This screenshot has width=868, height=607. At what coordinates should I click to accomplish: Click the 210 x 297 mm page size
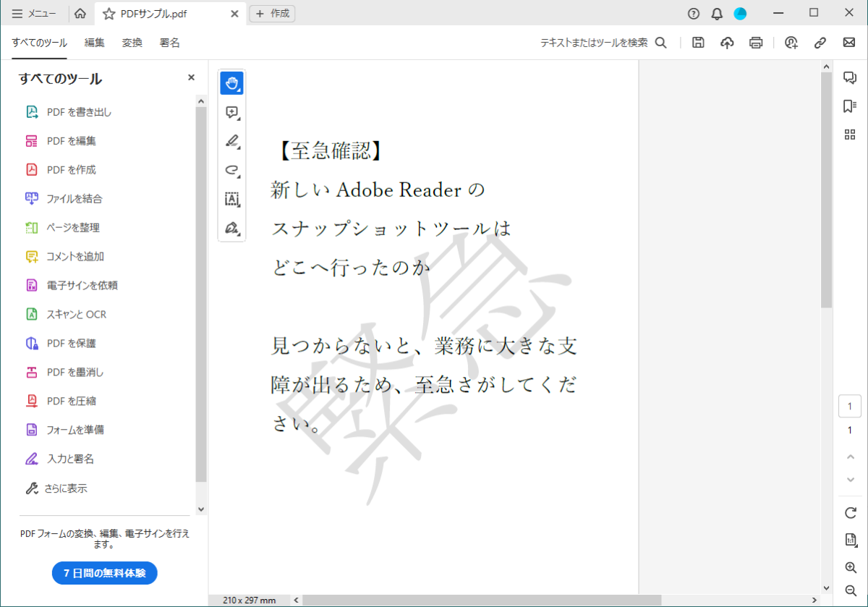pyautogui.click(x=250, y=600)
